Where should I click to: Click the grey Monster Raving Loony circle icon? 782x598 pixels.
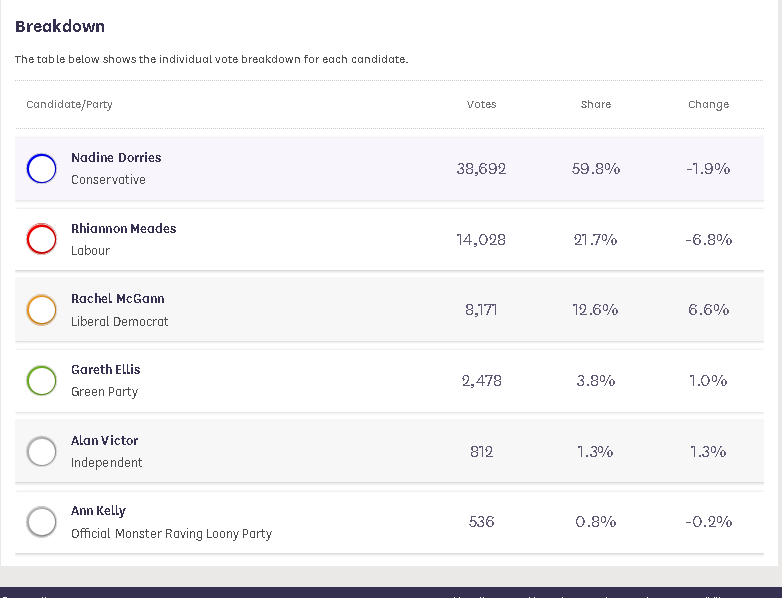click(x=41, y=522)
